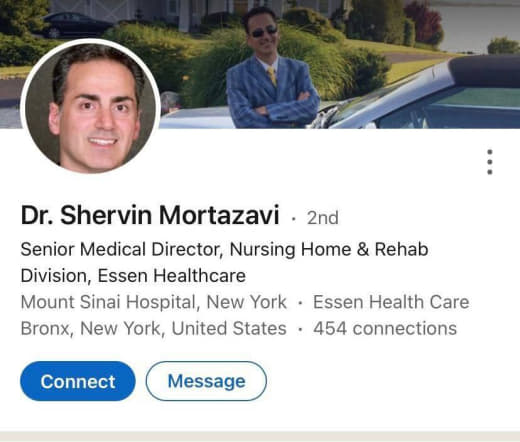Open the 454 connections link
Image resolution: width=520 pixels, height=442 pixels.
pos(385,328)
